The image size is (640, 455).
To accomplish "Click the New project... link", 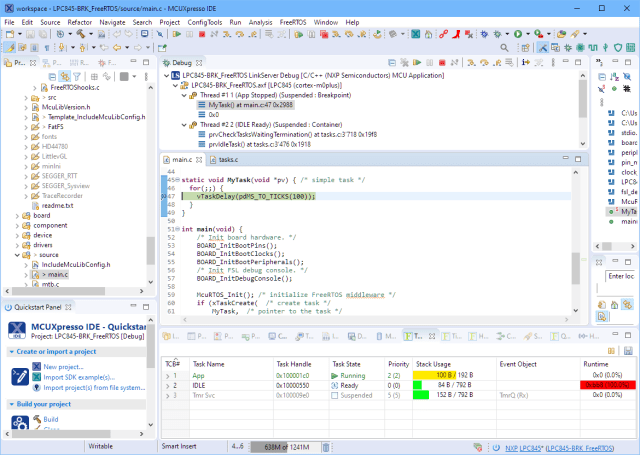I will click(64, 367).
